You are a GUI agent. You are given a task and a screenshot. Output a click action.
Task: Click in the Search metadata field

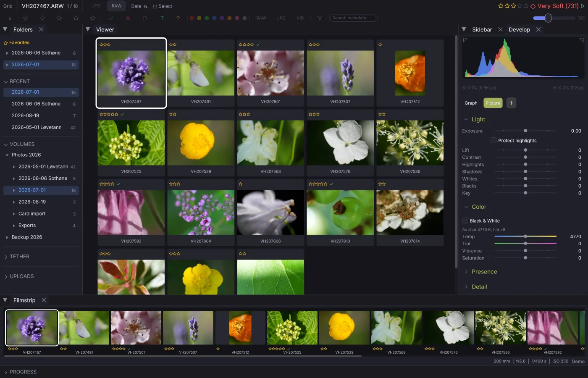[x=353, y=18]
